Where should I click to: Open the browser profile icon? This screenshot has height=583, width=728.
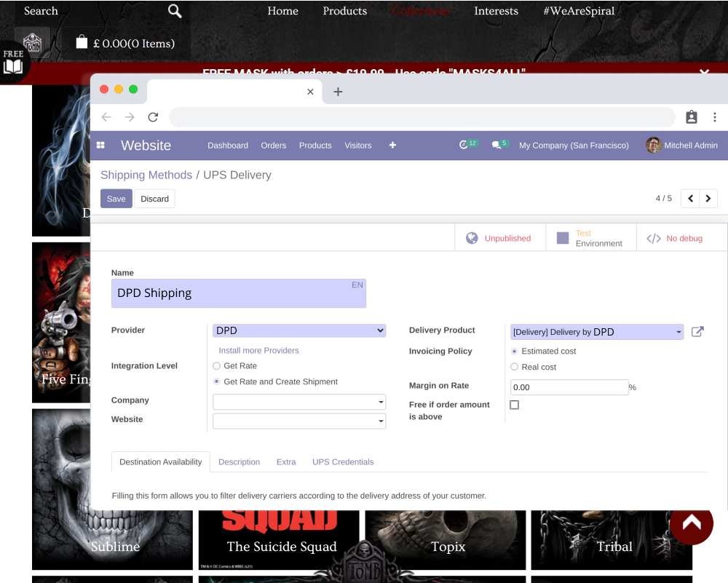click(692, 117)
